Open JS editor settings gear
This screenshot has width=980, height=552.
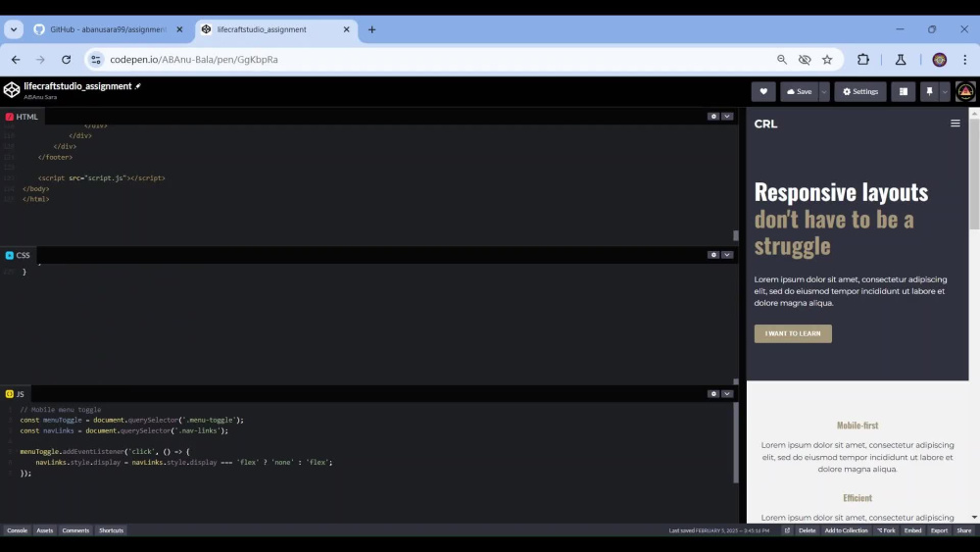click(713, 394)
